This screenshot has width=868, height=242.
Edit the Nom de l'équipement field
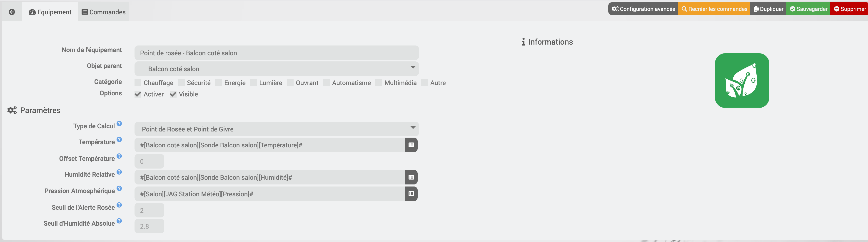(277, 53)
